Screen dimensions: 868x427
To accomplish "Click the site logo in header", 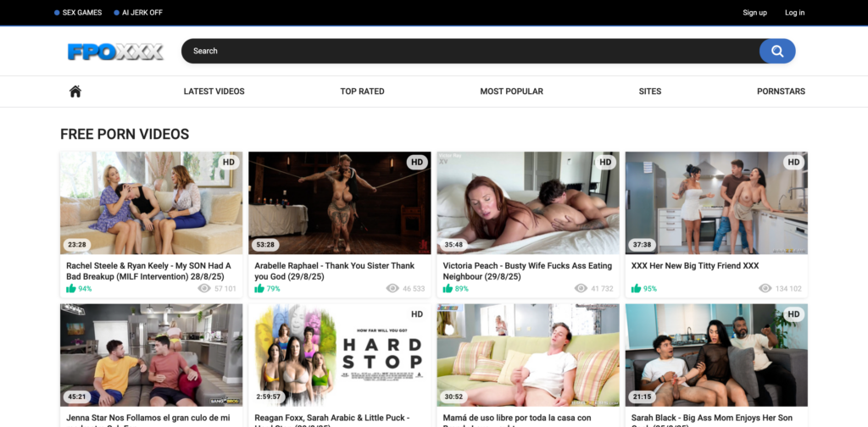I will point(115,52).
